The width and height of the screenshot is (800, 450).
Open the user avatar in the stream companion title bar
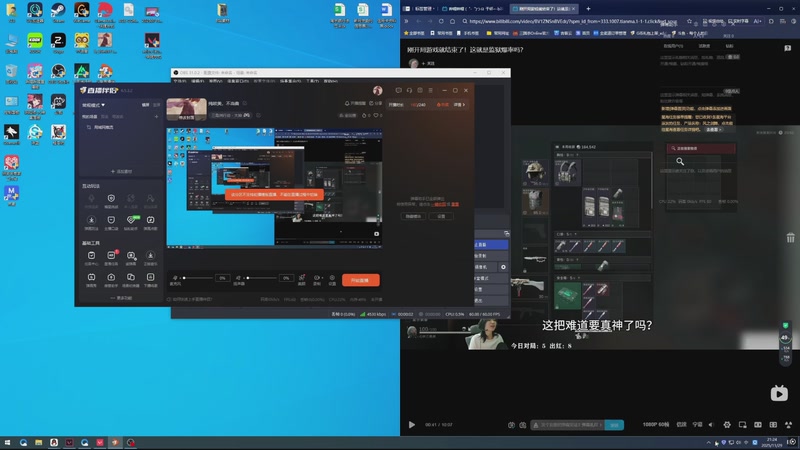(x=378, y=90)
